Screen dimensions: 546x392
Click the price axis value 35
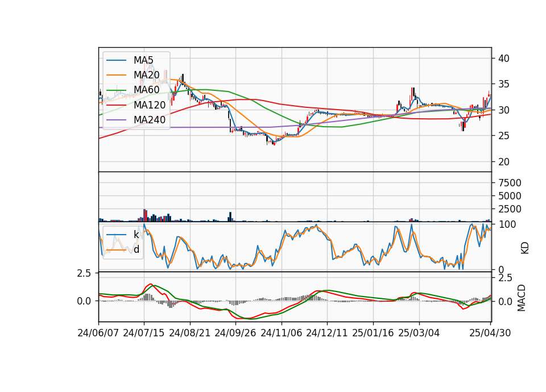point(503,84)
